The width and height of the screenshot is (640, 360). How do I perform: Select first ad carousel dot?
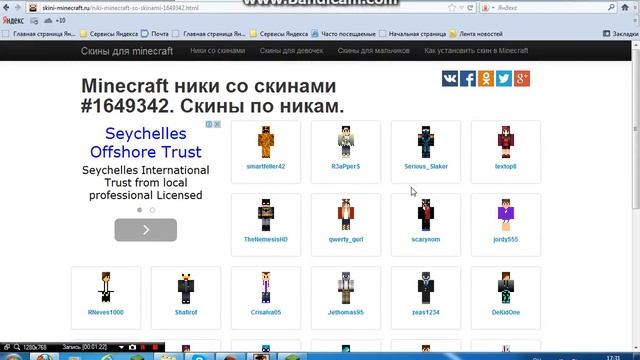pyautogui.click(x=140, y=210)
